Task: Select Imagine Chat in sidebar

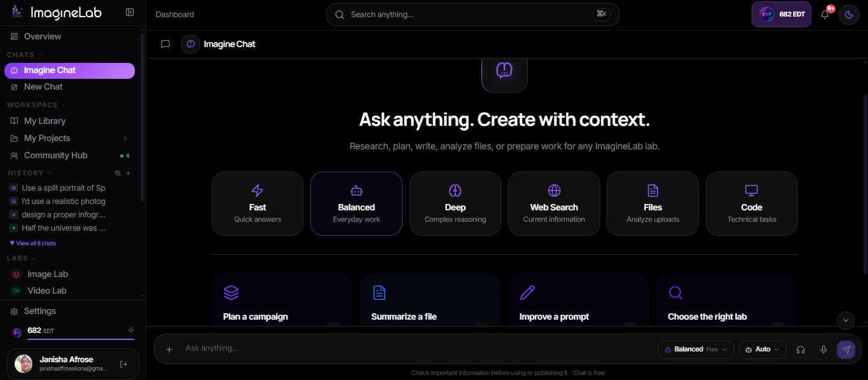Action: (70, 71)
